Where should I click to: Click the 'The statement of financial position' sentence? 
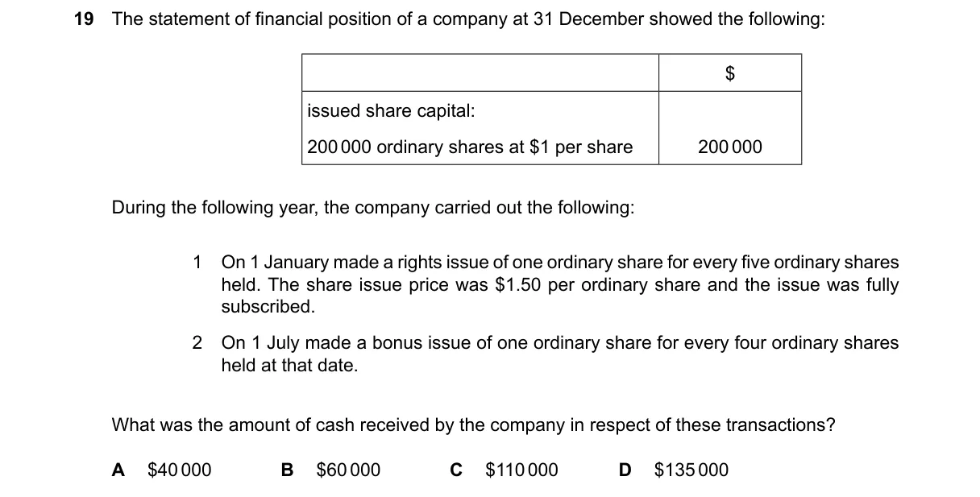(x=468, y=20)
